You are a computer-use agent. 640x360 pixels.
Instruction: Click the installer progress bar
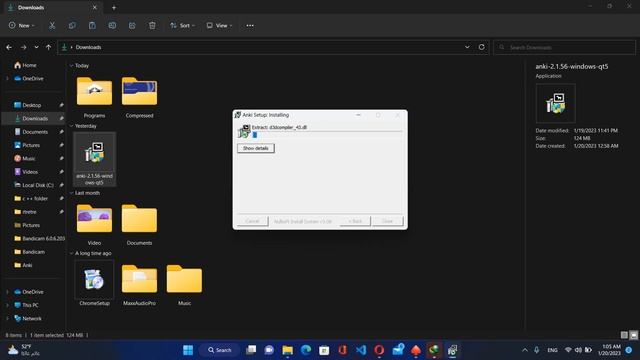(x=327, y=135)
